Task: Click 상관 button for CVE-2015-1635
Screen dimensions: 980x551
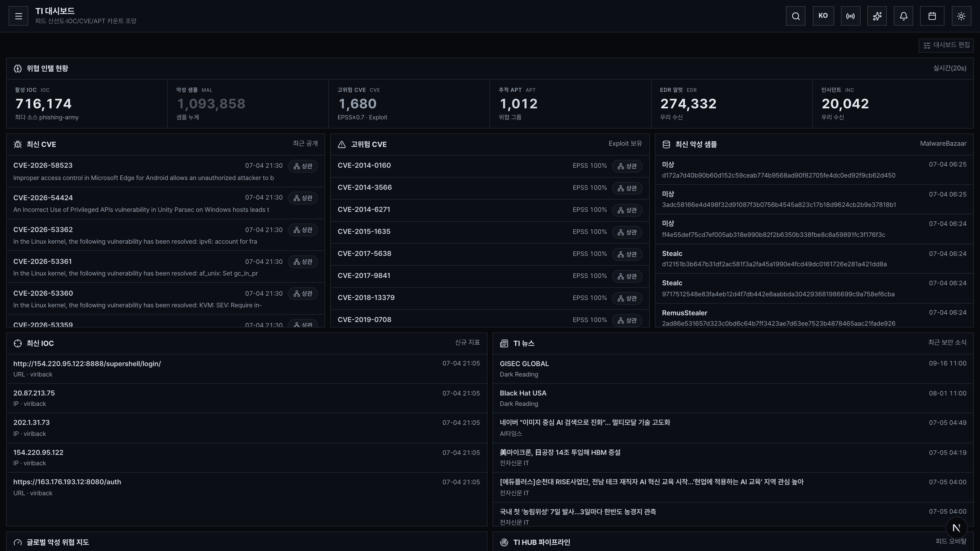Action: click(x=627, y=232)
